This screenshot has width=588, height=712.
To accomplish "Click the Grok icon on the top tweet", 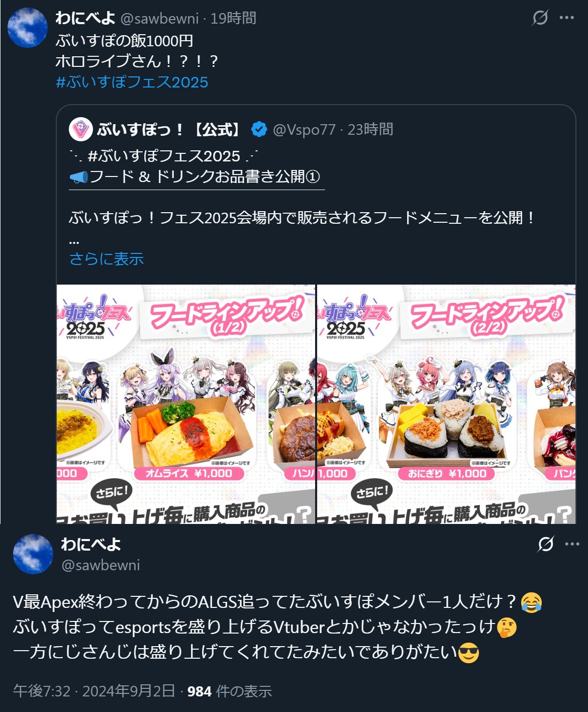I will pyautogui.click(x=540, y=18).
